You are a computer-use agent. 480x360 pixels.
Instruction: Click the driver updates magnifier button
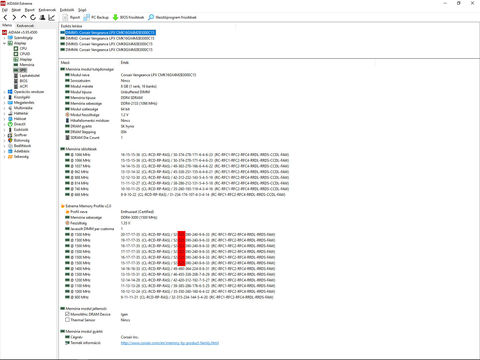pos(172,17)
